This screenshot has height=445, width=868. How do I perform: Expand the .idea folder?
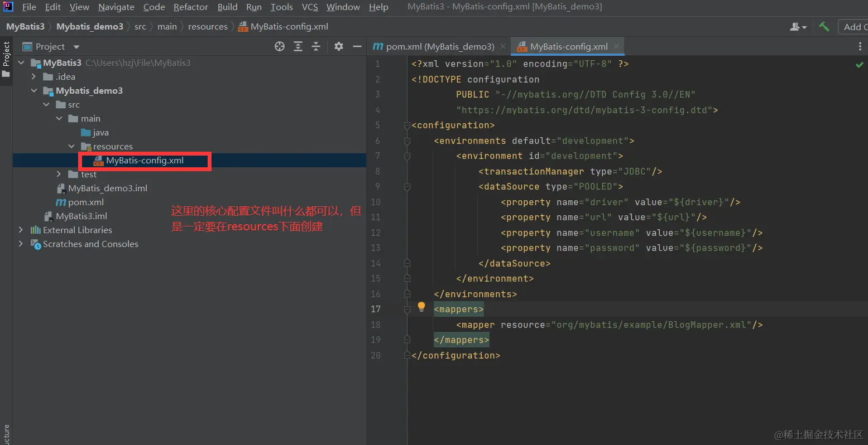click(x=33, y=76)
